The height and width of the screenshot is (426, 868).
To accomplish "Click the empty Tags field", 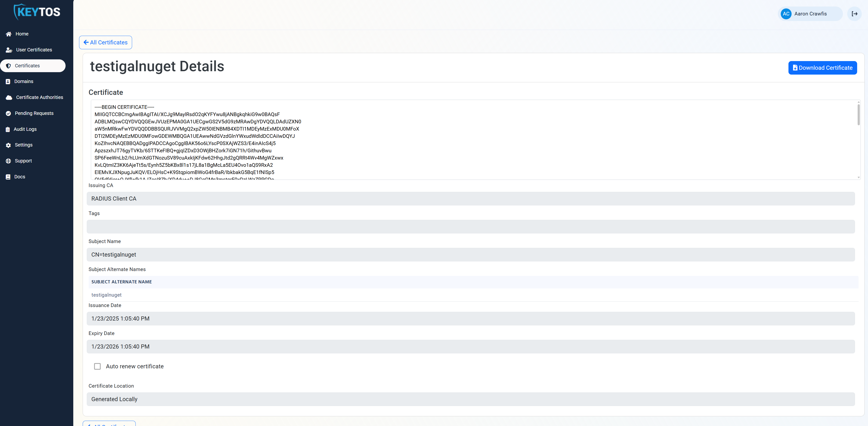I will [x=470, y=227].
